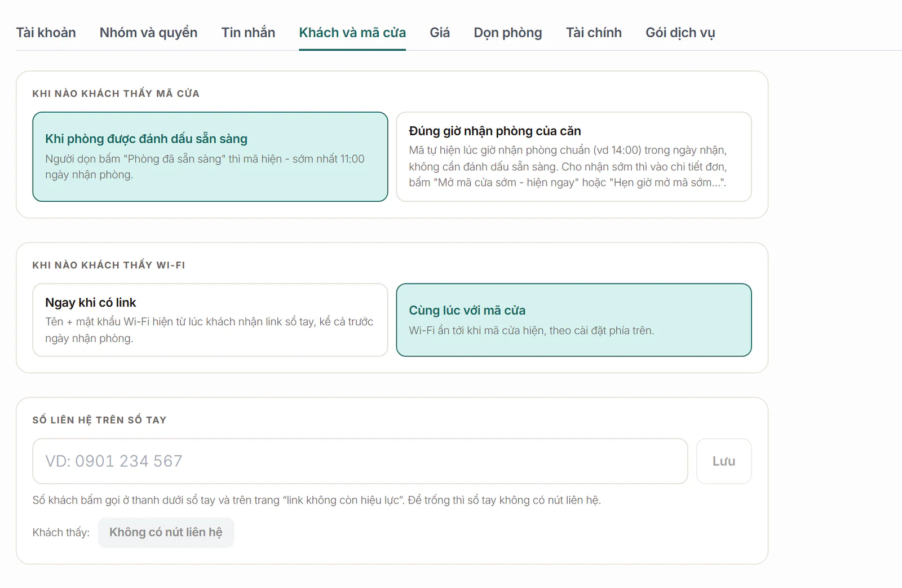Switch to the Dọn phòng tab
This screenshot has width=902, height=588.
click(508, 33)
